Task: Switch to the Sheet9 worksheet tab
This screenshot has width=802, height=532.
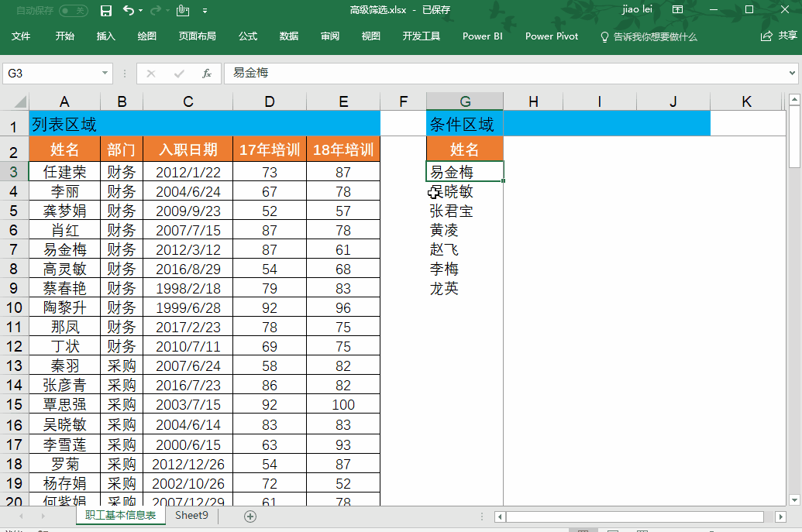Action: pyautogui.click(x=191, y=515)
